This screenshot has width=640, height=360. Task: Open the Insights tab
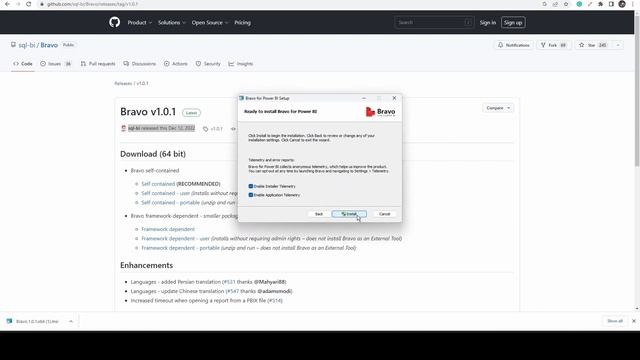point(241,64)
